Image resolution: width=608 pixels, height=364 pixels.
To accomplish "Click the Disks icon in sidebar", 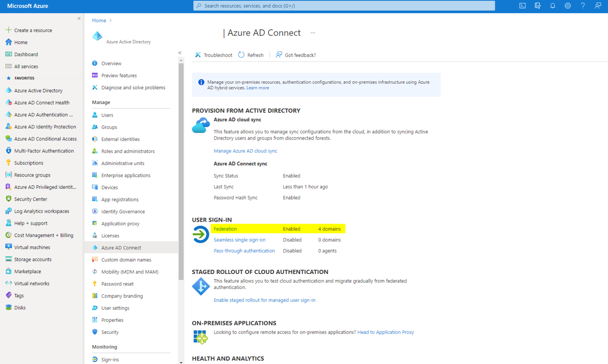I will pyautogui.click(x=9, y=307).
